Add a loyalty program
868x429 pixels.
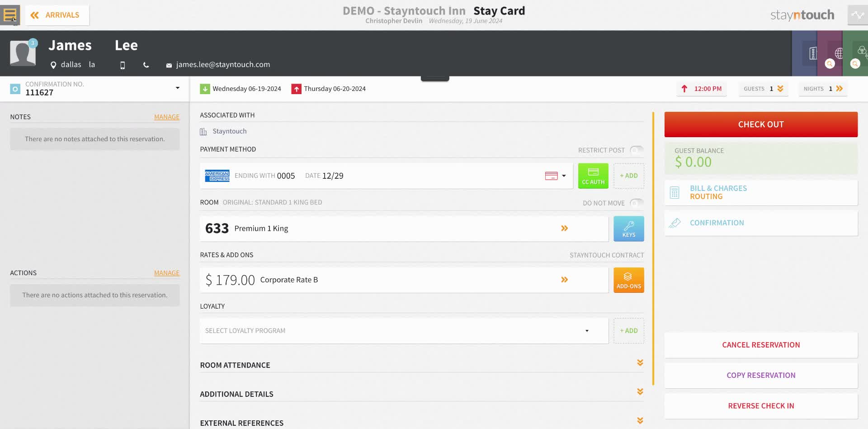(x=629, y=331)
